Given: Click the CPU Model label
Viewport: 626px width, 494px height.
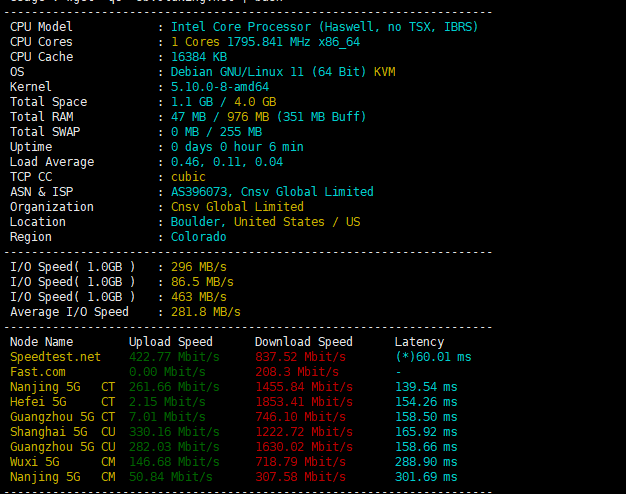Looking at the screenshot, I should coord(42,27).
